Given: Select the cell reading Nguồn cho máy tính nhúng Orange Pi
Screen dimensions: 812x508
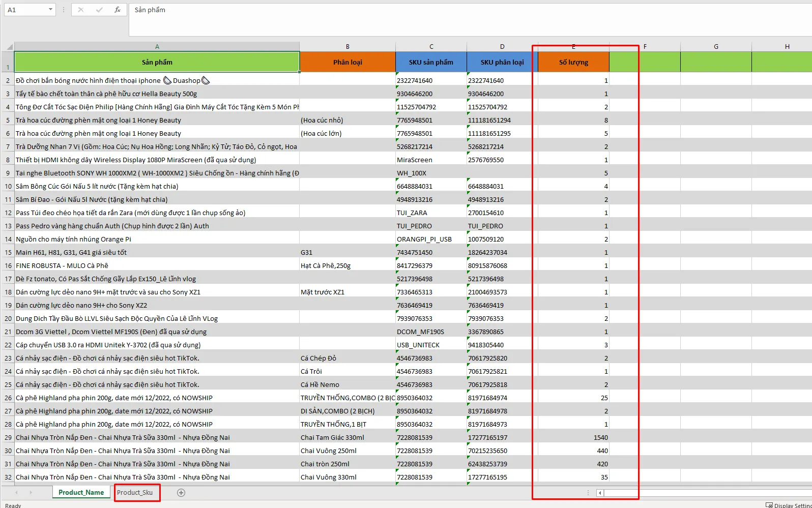Looking at the screenshot, I should [157, 239].
